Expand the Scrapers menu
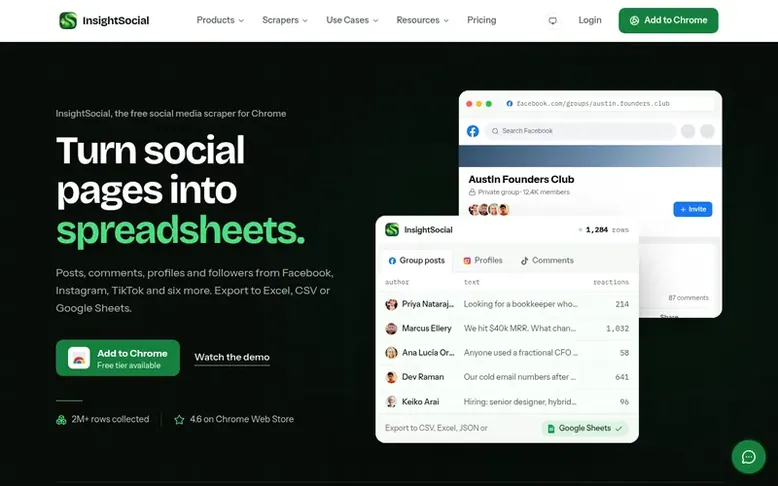 pos(285,20)
